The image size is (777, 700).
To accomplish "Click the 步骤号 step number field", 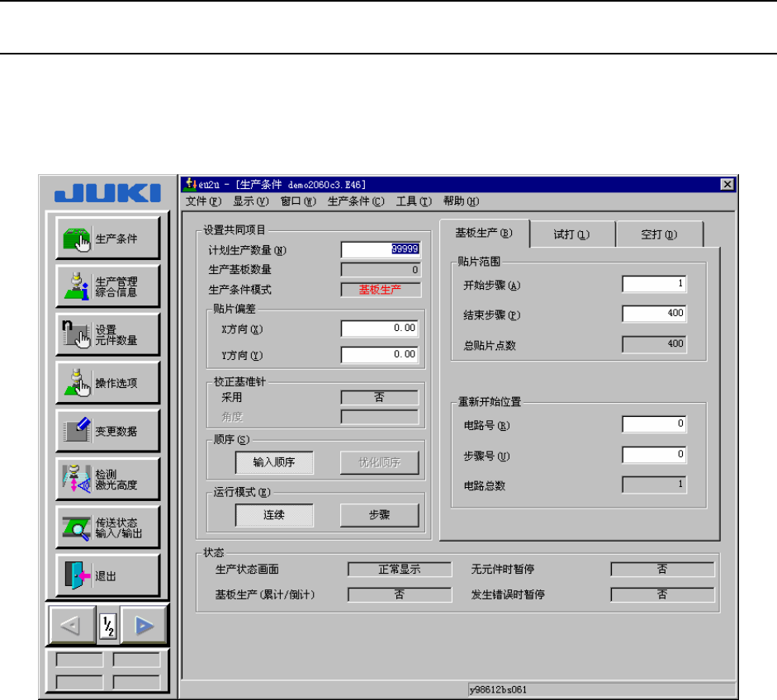I will pos(654,455).
